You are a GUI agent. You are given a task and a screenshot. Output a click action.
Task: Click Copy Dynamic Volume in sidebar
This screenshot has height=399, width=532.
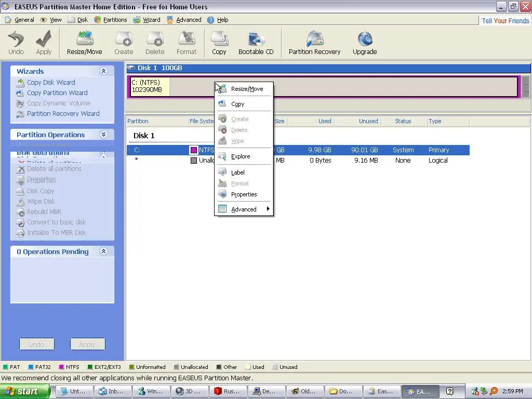click(58, 103)
